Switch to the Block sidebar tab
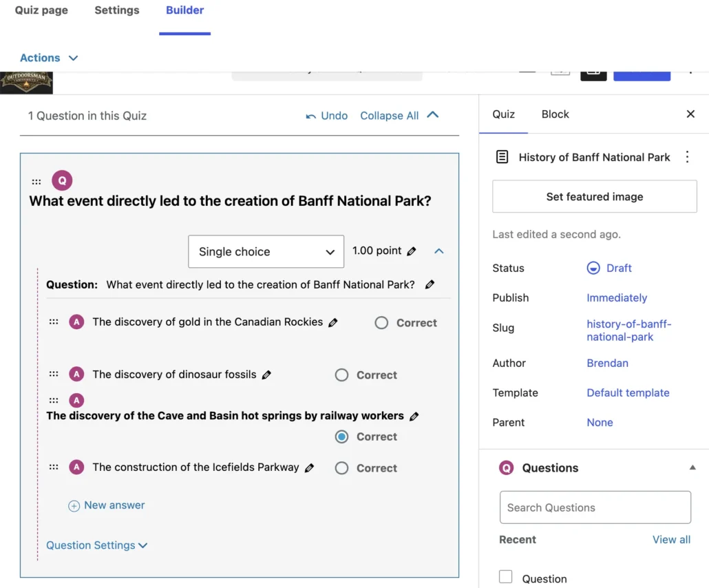The height and width of the screenshot is (588, 709). [x=555, y=114]
